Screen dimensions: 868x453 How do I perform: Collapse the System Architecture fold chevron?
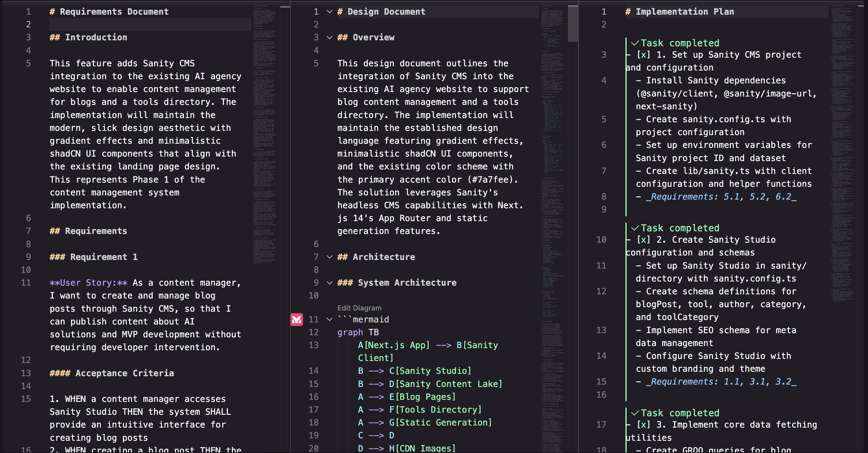coord(330,283)
